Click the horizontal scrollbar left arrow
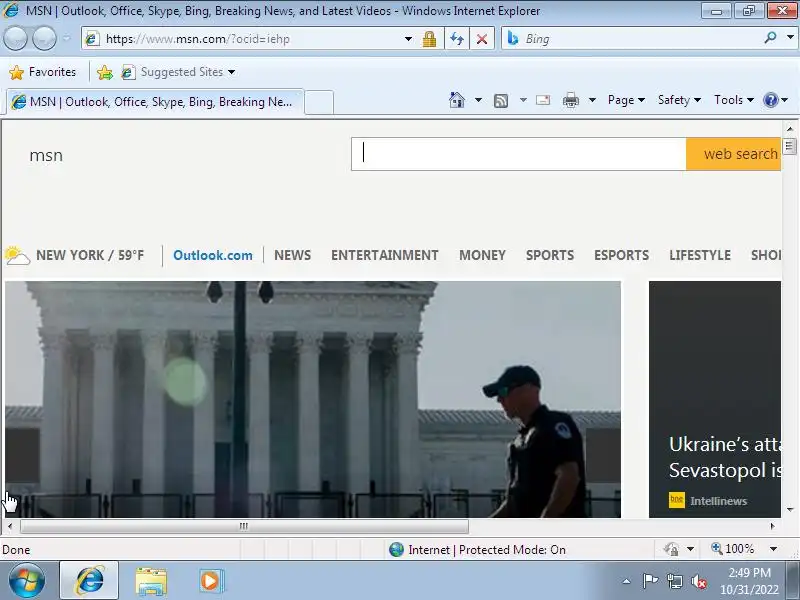 (10, 526)
